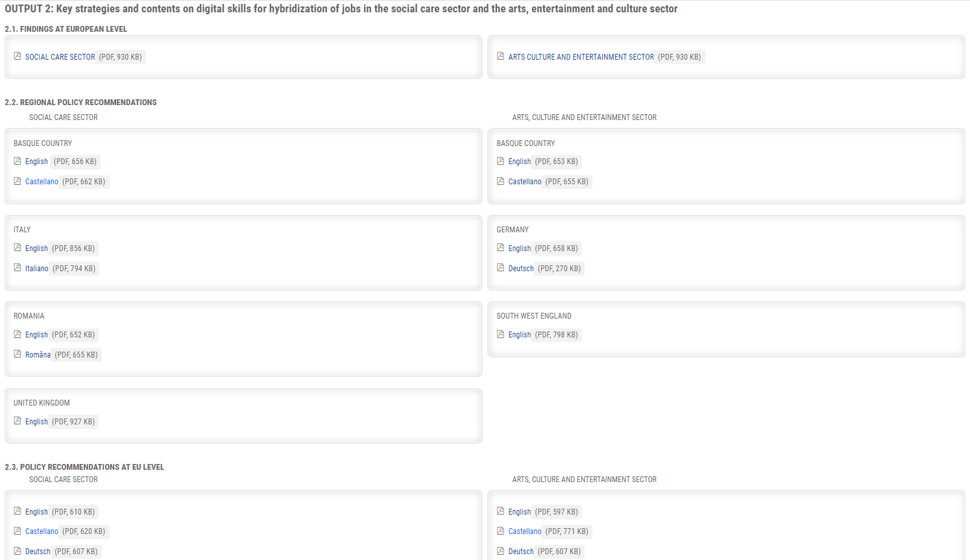Click PDF icon beside Deutsch under Germany
The width and height of the screenshot is (970, 560).
tap(500, 268)
